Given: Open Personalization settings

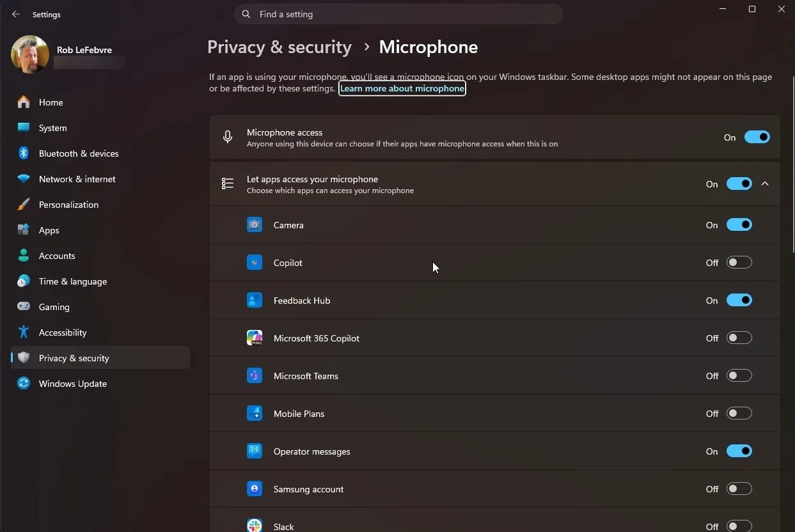Looking at the screenshot, I should coord(100,205).
